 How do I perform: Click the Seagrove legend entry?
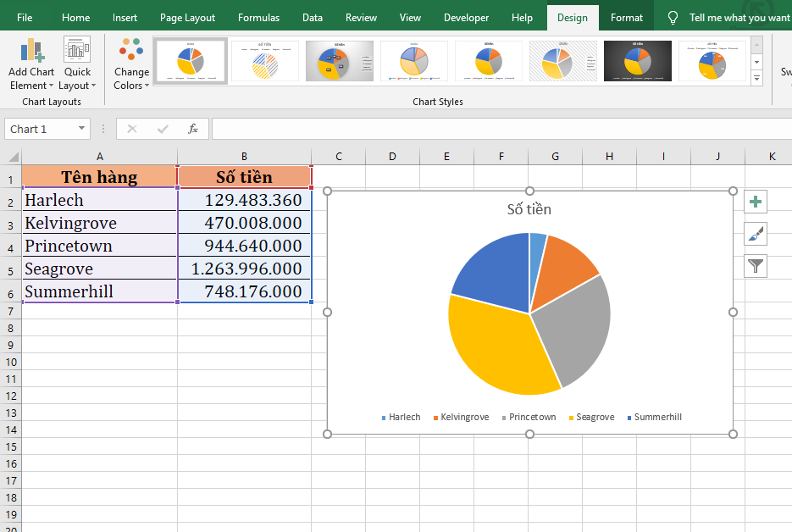[x=595, y=417]
